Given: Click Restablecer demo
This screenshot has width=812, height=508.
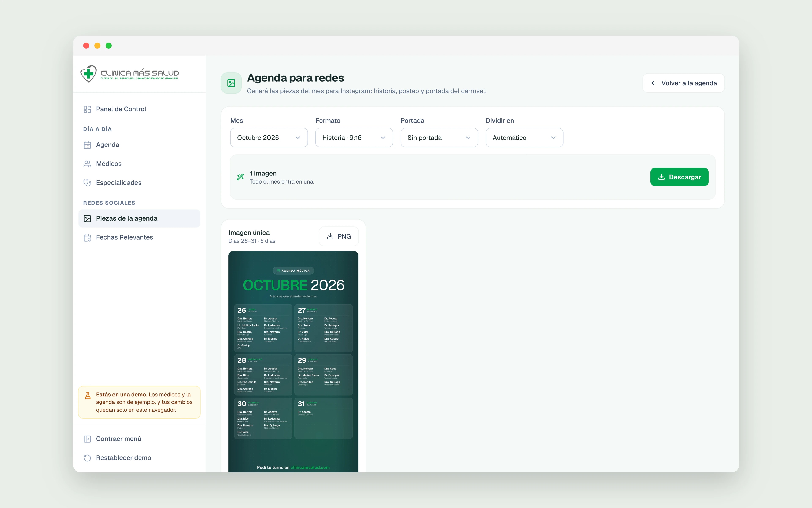Looking at the screenshot, I should coord(139,458).
